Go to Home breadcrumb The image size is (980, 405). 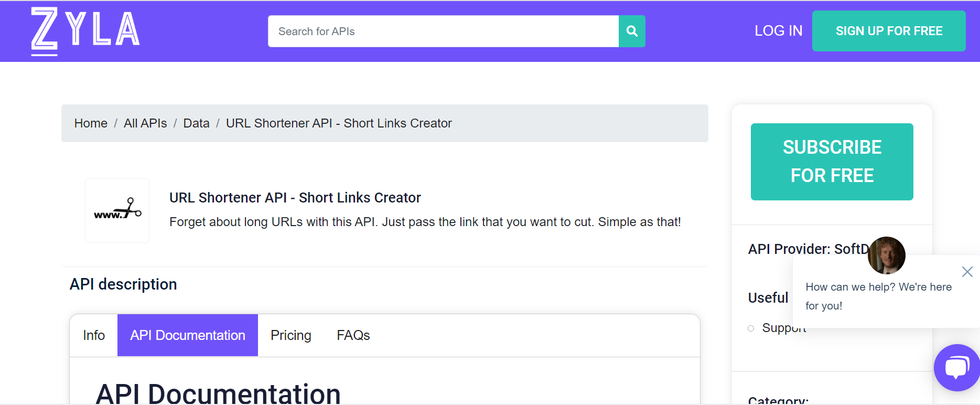pos(91,123)
